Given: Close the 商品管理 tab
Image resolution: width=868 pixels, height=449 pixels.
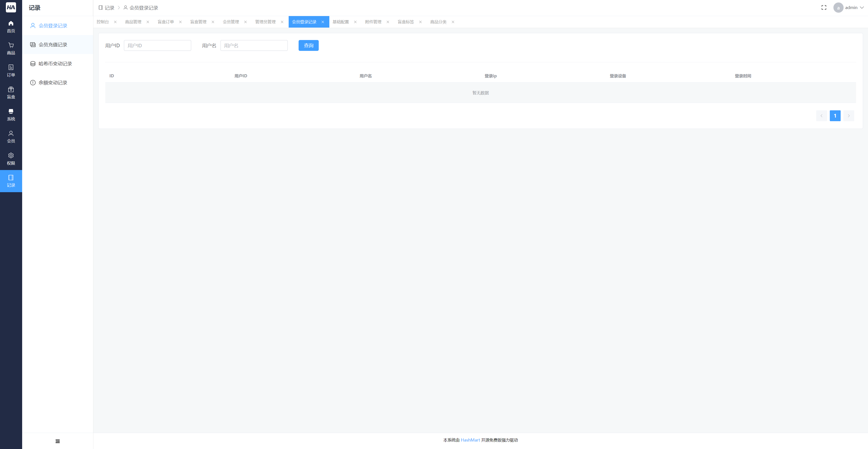Looking at the screenshot, I should [x=148, y=22].
